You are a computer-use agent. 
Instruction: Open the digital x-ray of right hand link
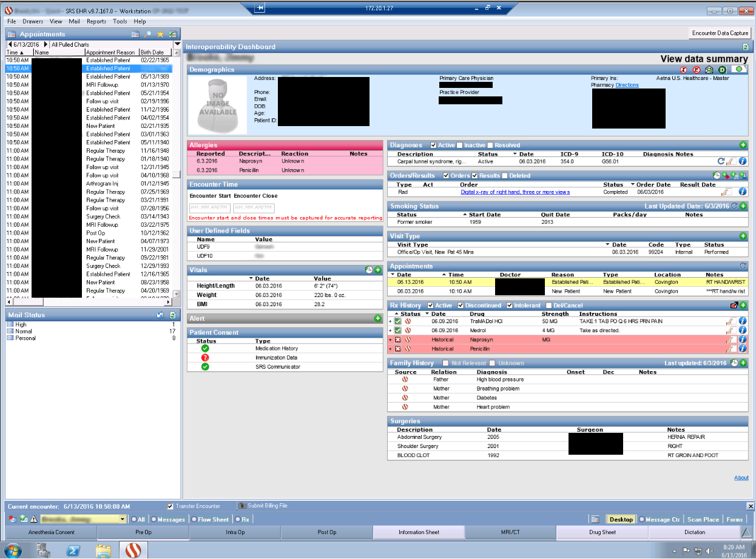(x=515, y=192)
